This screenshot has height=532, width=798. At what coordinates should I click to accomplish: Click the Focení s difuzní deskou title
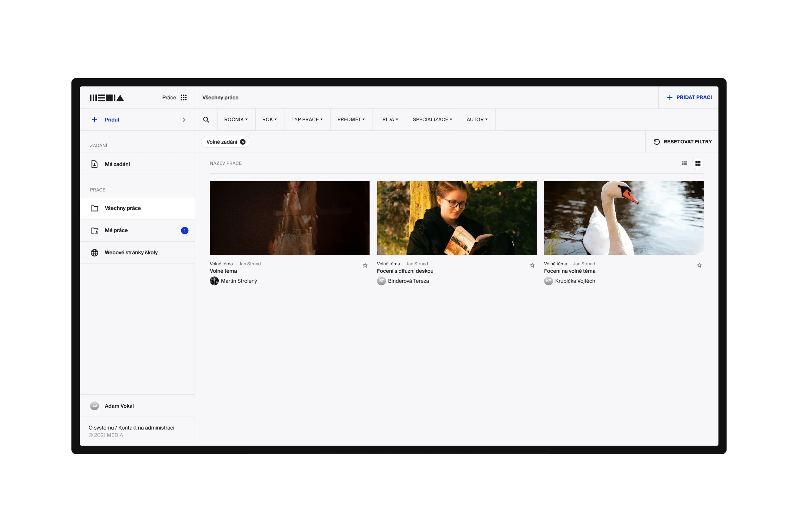pyautogui.click(x=405, y=271)
